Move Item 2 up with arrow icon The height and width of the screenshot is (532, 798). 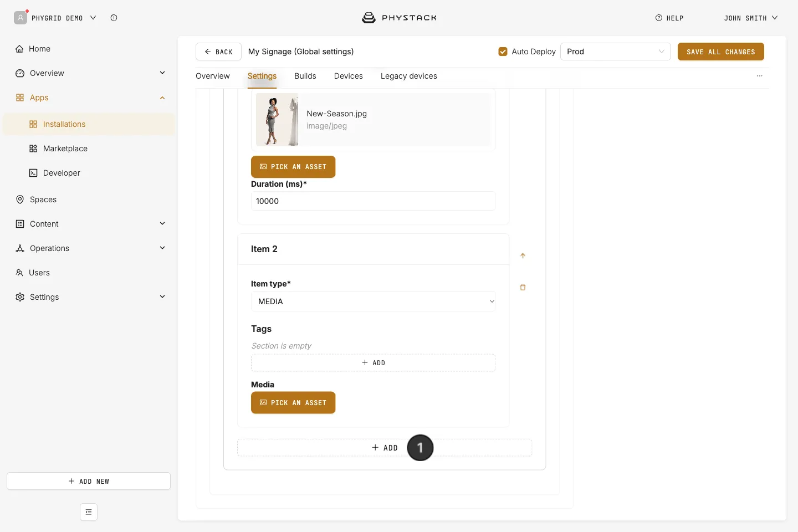point(523,255)
